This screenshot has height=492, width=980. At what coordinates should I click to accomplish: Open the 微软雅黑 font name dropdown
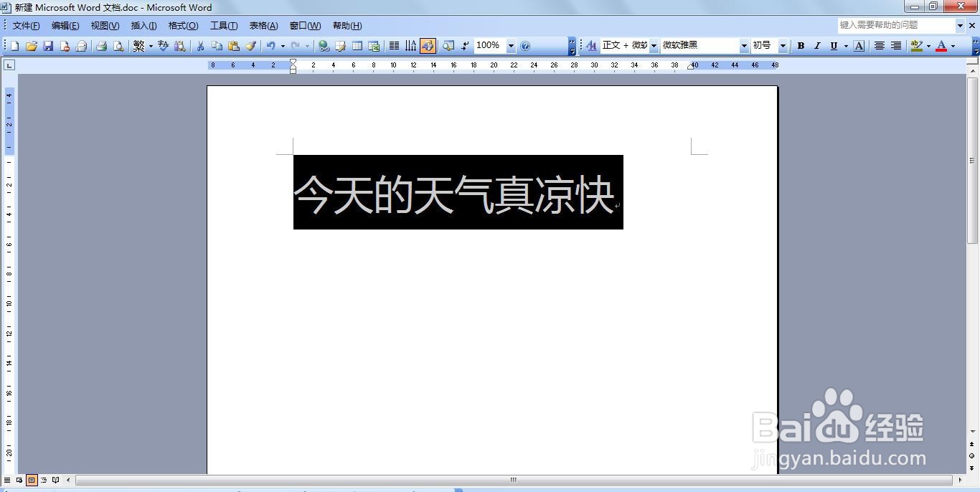pyautogui.click(x=744, y=46)
